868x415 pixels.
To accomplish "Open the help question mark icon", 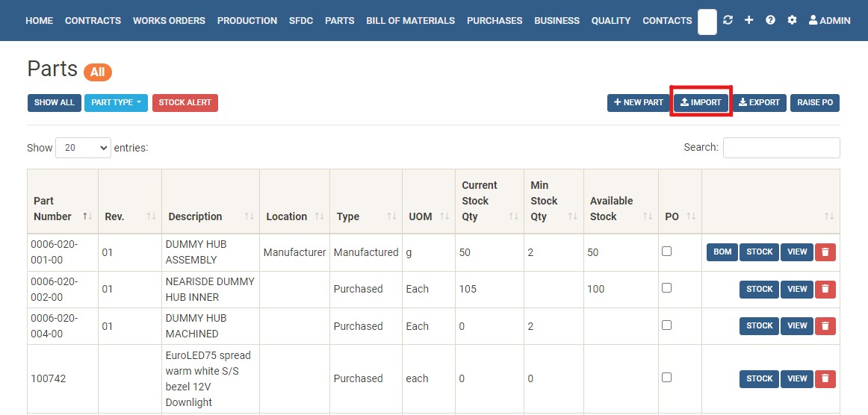I will (x=770, y=20).
